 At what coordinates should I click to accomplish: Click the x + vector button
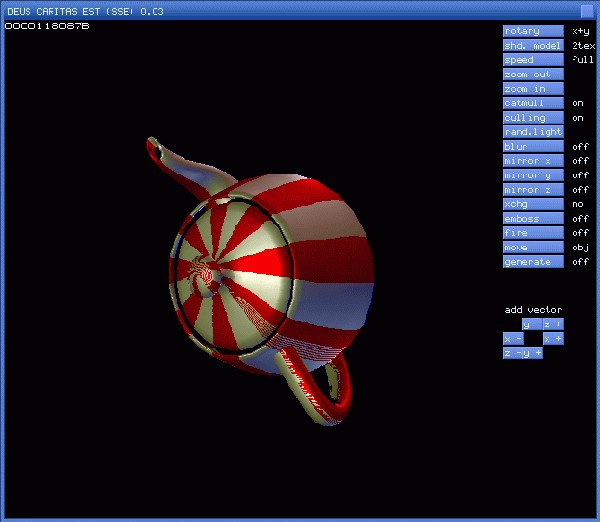point(553,339)
